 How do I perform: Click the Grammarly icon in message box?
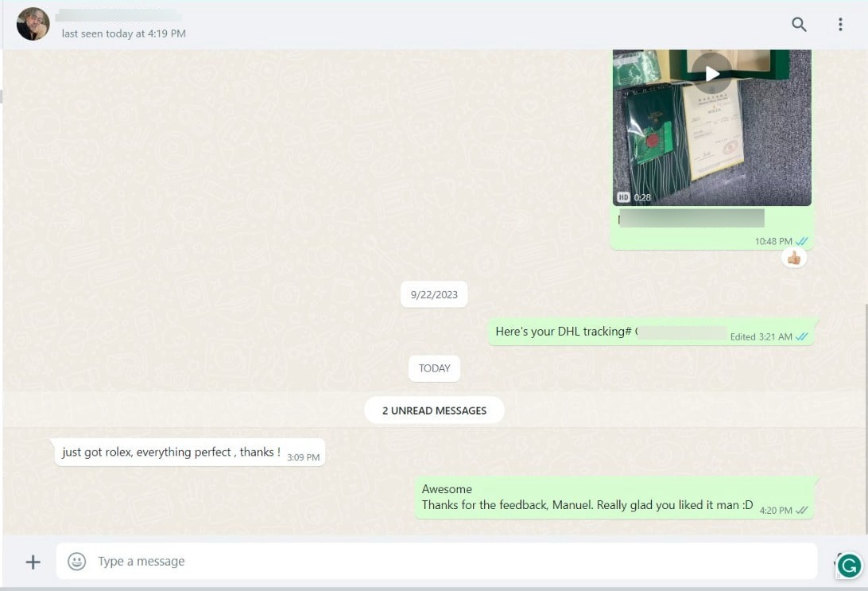point(849,565)
